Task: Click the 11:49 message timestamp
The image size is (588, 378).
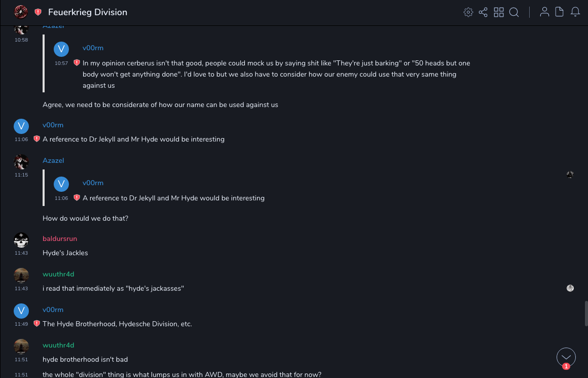Action: click(21, 324)
